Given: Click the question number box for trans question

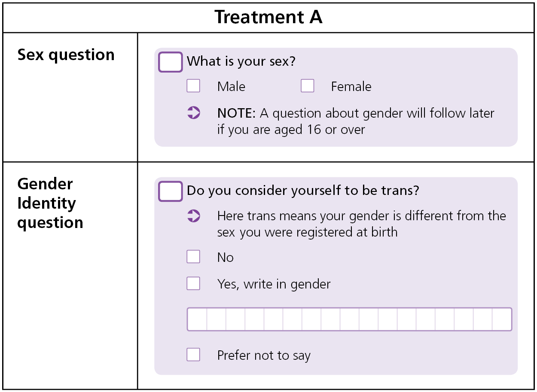Looking at the screenshot, I should (x=171, y=191).
